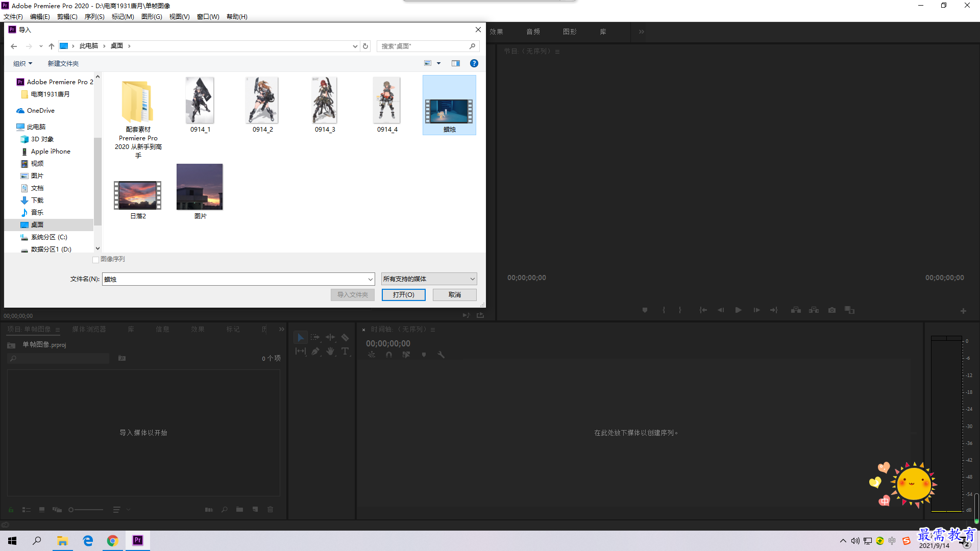This screenshot has height=551, width=980.
Task: Select the 日落2 video thumbnail
Action: pyautogui.click(x=138, y=195)
